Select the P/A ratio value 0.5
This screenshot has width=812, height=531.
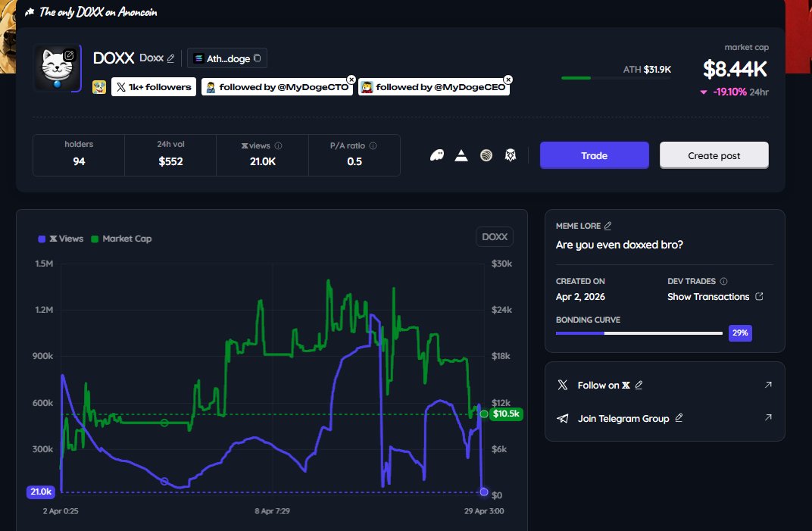tap(354, 161)
